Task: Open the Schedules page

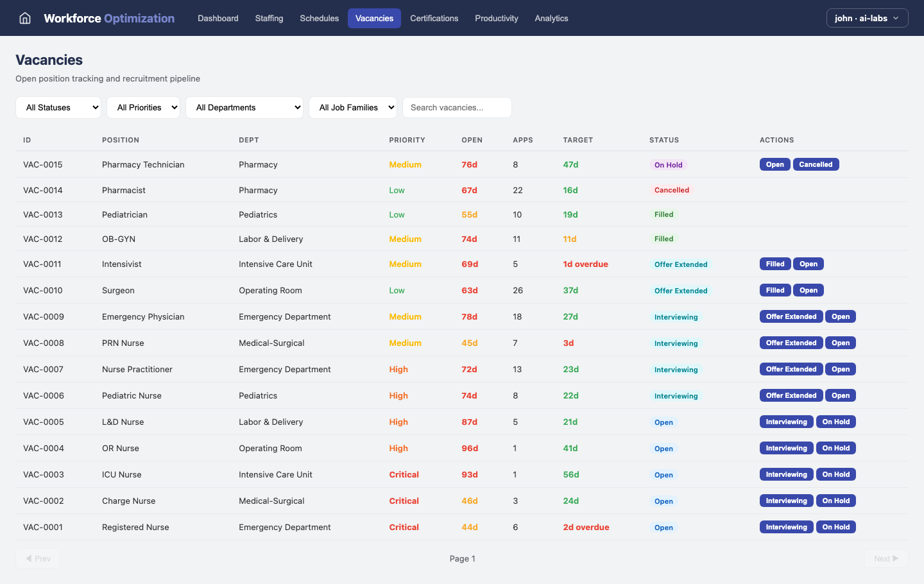Action: click(x=319, y=18)
